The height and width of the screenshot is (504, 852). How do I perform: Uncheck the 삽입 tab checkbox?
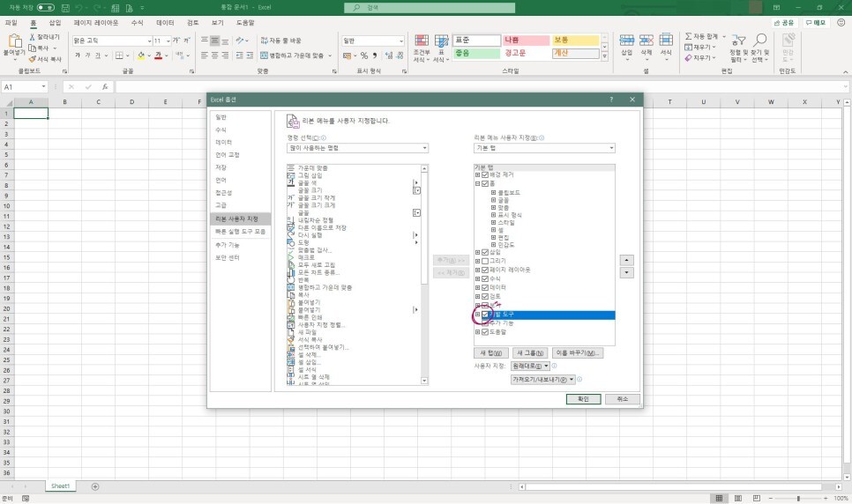[485, 252]
